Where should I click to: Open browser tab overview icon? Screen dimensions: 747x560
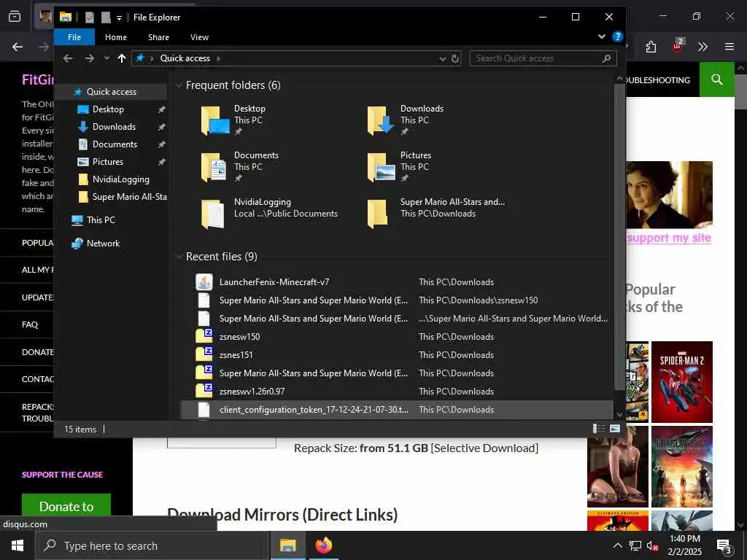15,17
